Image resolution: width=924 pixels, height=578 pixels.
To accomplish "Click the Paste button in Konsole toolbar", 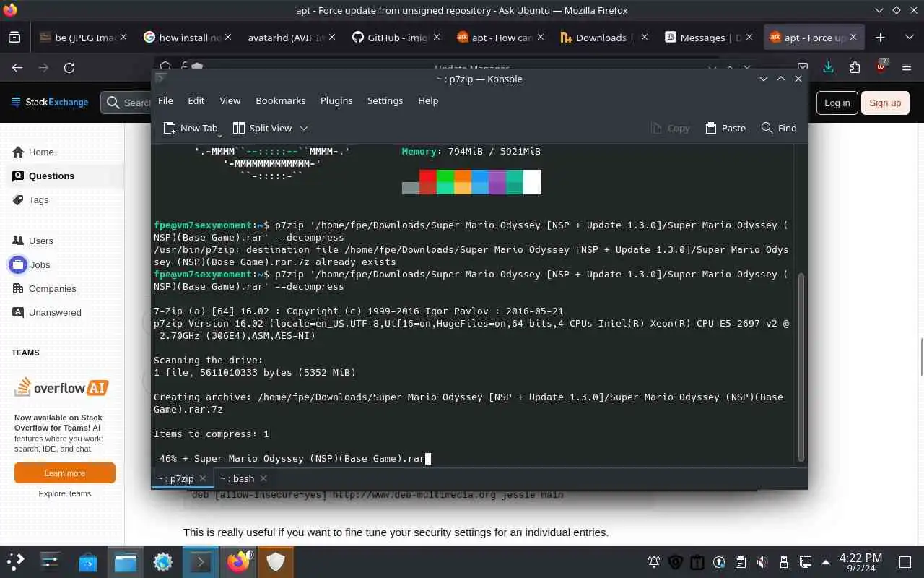I will (725, 128).
